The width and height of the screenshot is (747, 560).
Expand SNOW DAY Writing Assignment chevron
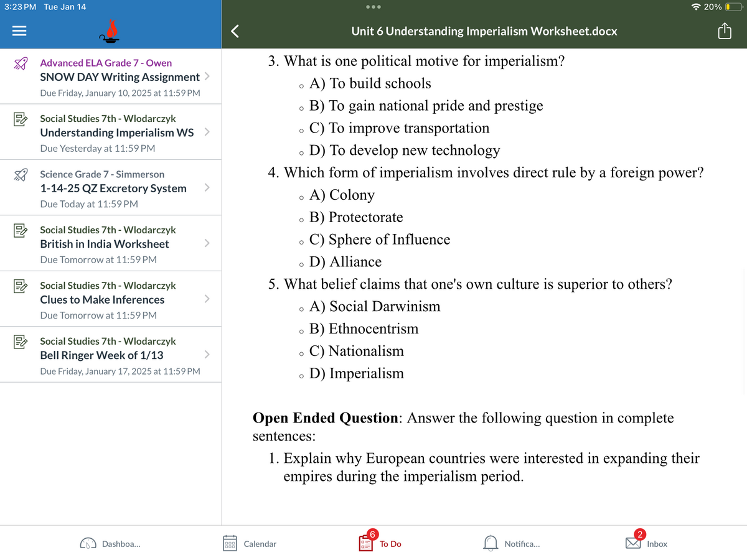[207, 77]
